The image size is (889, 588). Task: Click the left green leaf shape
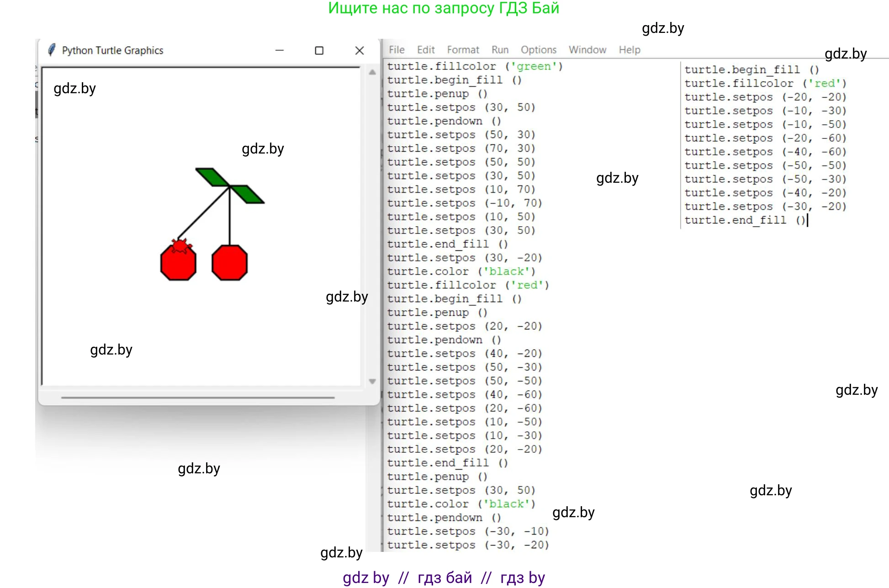212,177
